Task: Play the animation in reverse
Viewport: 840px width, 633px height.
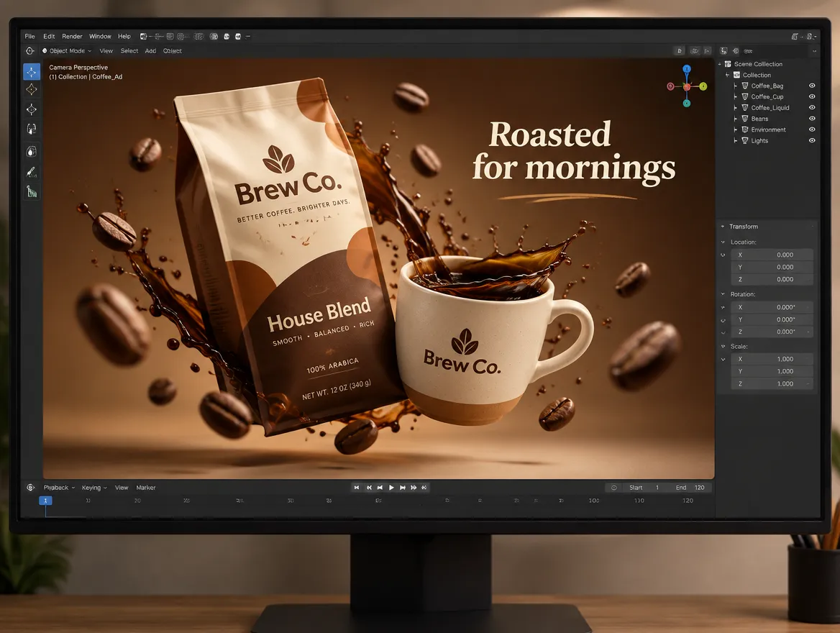Action: (x=380, y=487)
